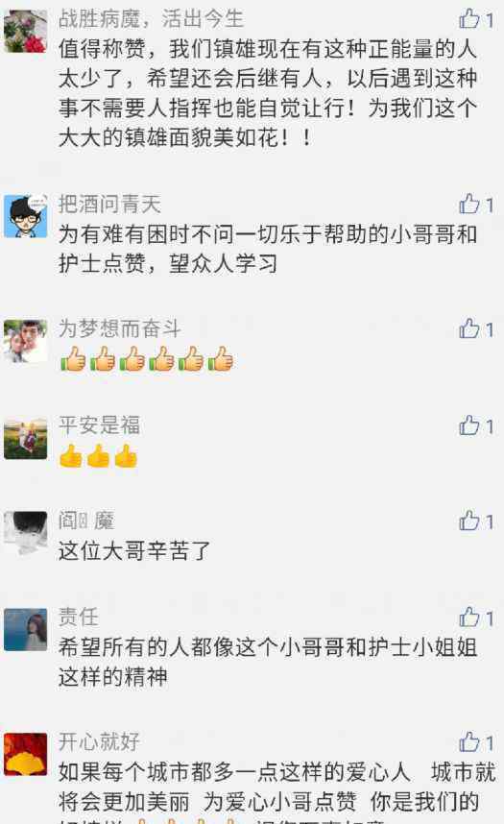Tap thumbs-up on 把酒问青天's comment

coord(468,205)
